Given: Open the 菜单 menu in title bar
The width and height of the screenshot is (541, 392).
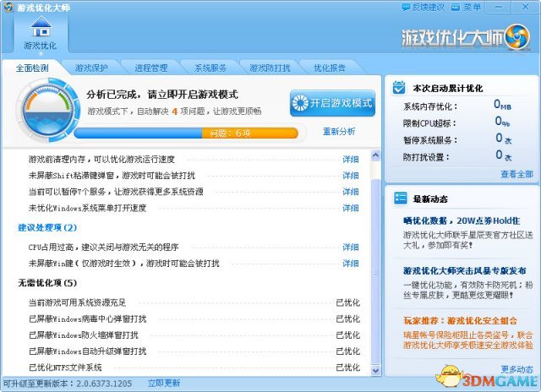Looking at the screenshot, I should [x=466, y=8].
